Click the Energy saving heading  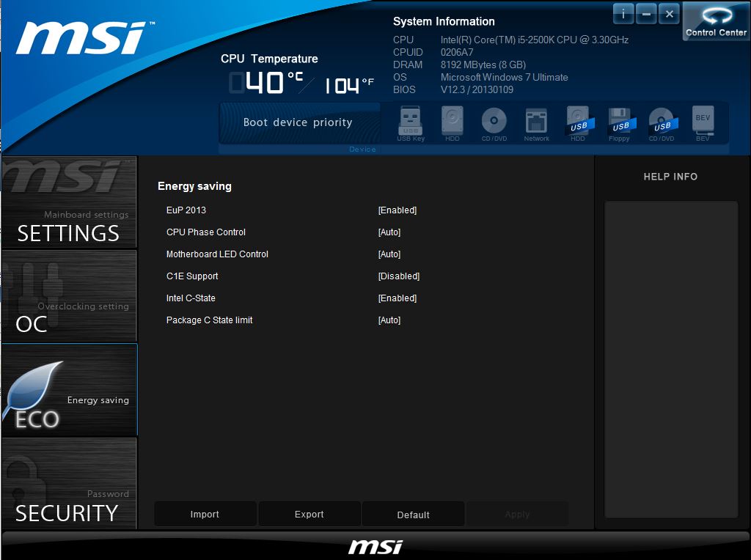point(194,186)
